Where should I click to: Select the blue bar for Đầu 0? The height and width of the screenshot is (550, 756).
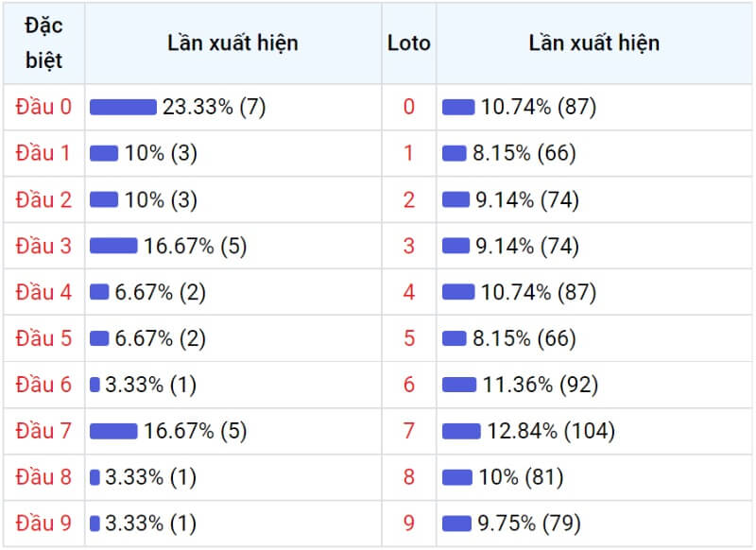pyautogui.click(x=124, y=107)
